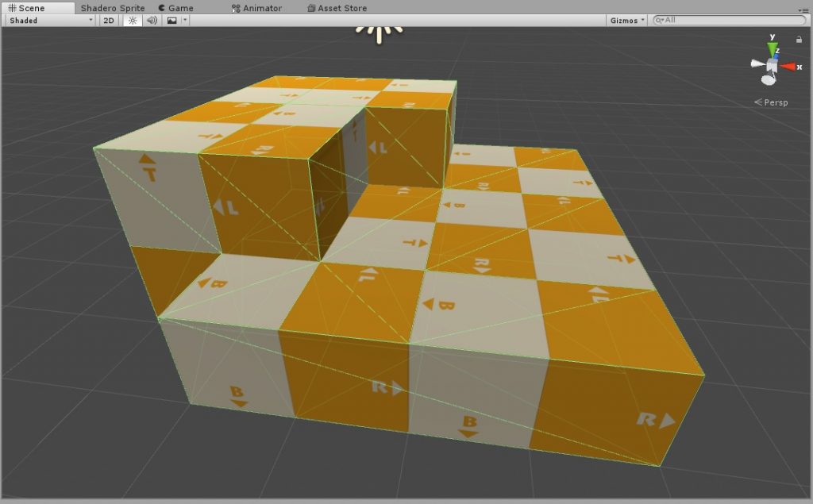The height and width of the screenshot is (504, 813).
Task: Click inside the All search field
Action: click(x=715, y=21)
